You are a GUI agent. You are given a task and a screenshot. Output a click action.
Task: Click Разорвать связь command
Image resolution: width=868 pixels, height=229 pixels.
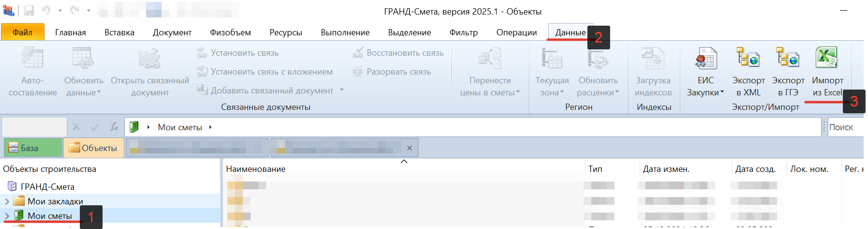(392, 72)
